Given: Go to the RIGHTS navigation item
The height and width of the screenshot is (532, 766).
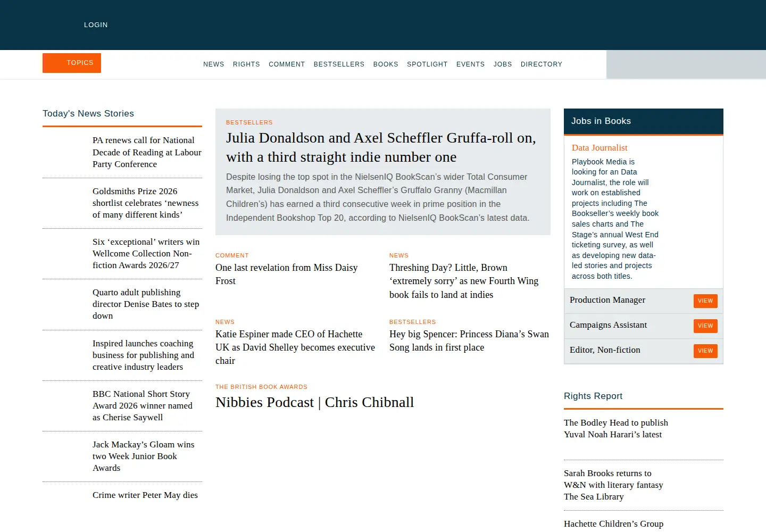Looking at the screenshot, I should [x=246, y=64].
